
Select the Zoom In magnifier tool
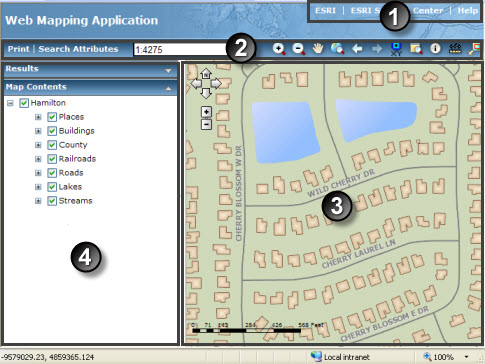(x=279, y=49)
